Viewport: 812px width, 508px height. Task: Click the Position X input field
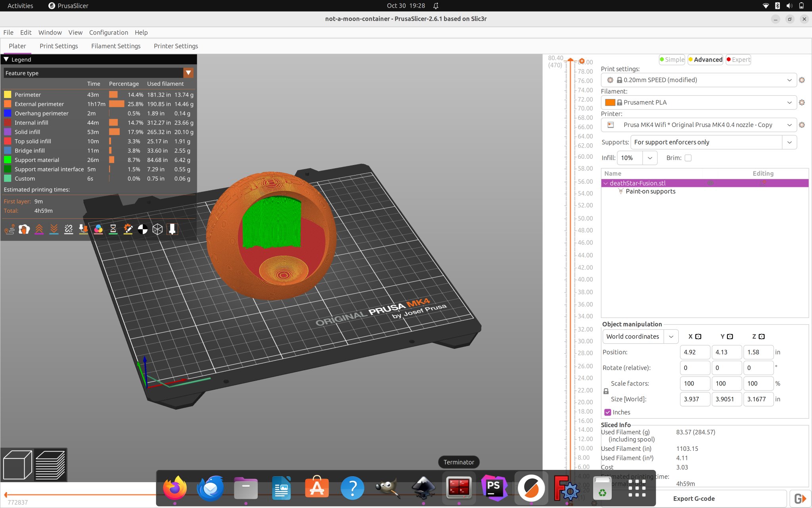(694, 352)
